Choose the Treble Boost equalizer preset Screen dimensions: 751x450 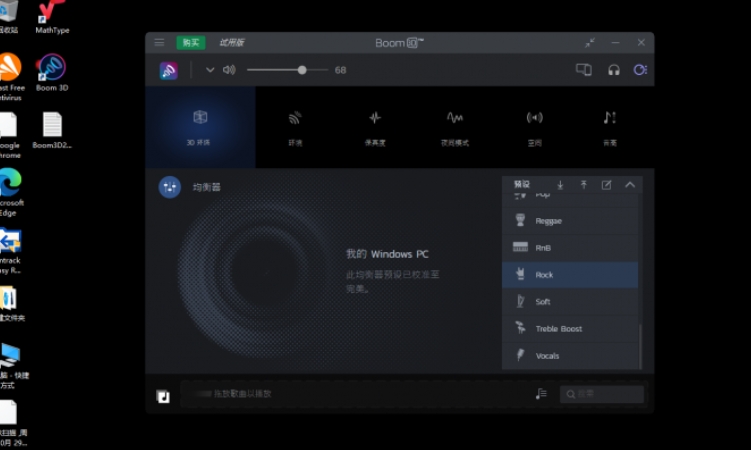coord(570,328)
